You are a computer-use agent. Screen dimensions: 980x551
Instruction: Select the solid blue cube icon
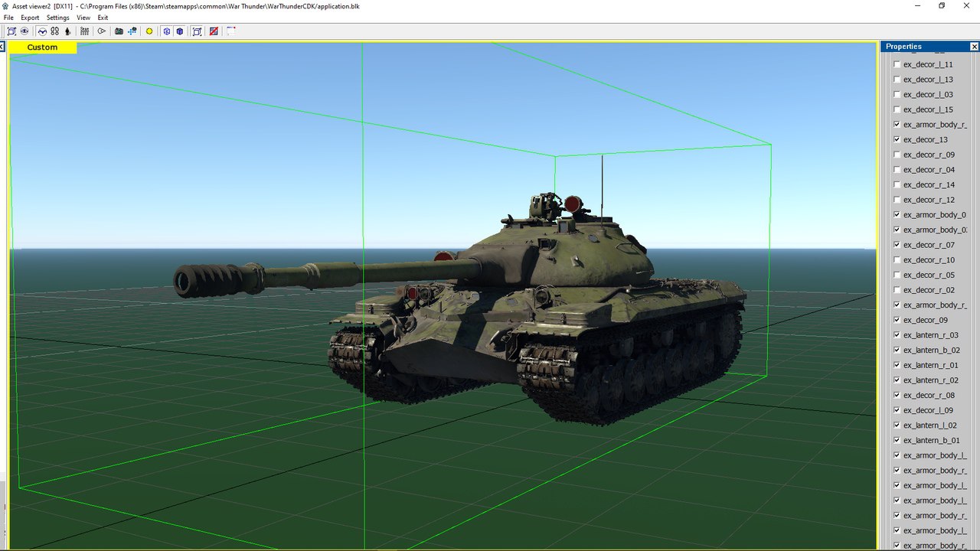pos(179,31)
